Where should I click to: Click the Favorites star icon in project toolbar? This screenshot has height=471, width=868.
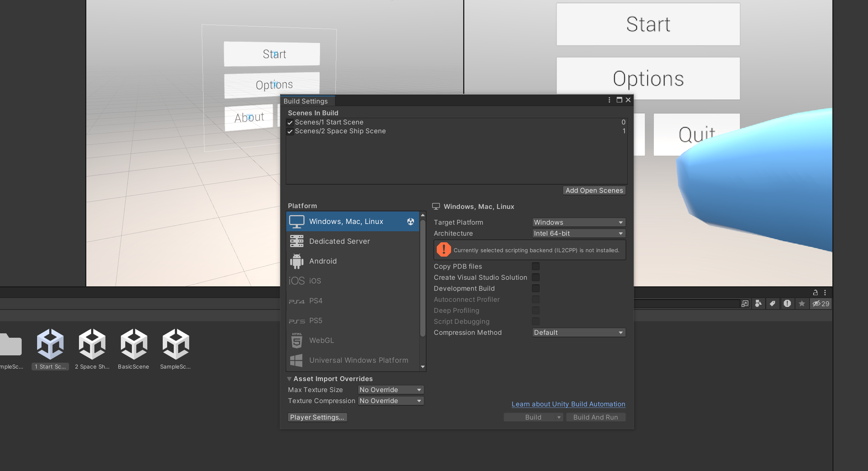pos(802,304)
